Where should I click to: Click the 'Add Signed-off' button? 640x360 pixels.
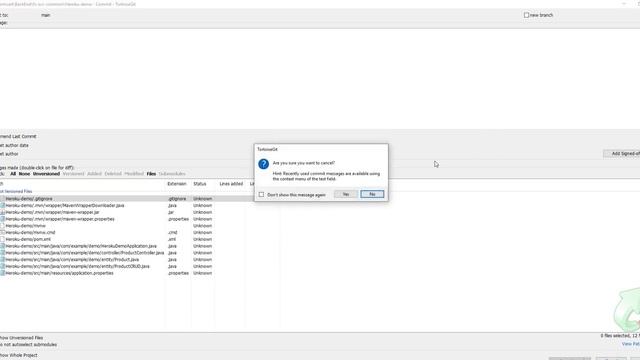pyautogui.click(x=622, y=153)
